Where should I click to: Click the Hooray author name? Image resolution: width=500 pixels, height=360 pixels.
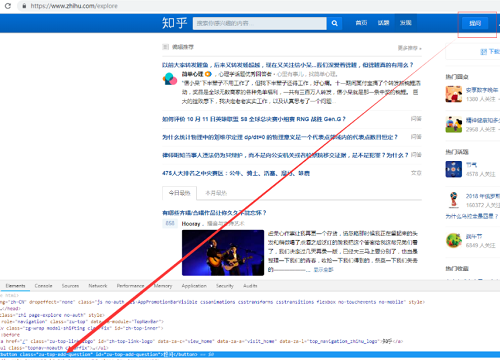pos(191,224)
